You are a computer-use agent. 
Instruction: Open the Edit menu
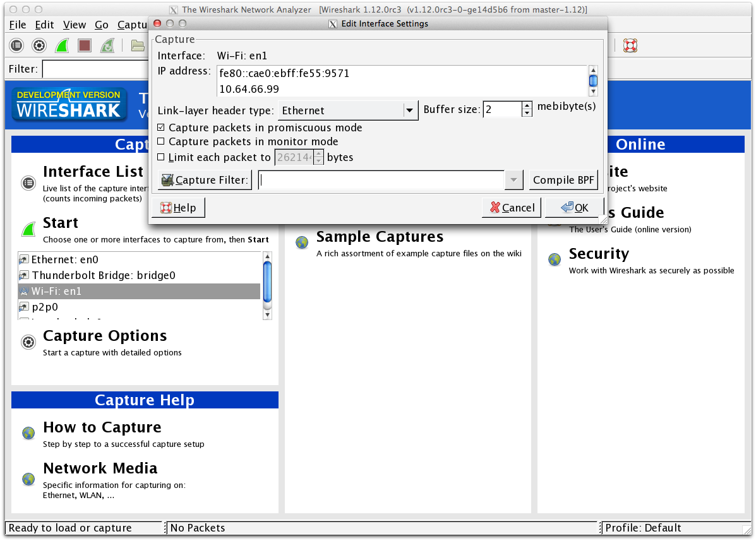pos(44,25)
